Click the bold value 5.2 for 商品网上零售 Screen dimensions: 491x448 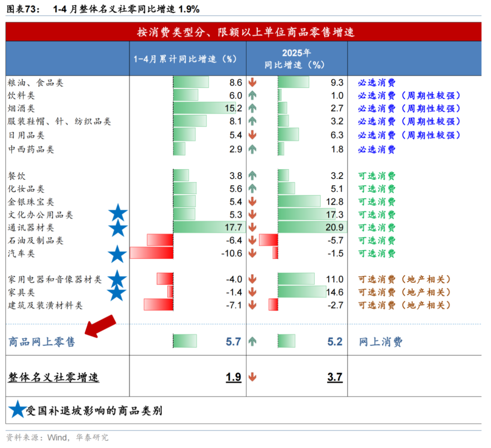click(335, 342)
